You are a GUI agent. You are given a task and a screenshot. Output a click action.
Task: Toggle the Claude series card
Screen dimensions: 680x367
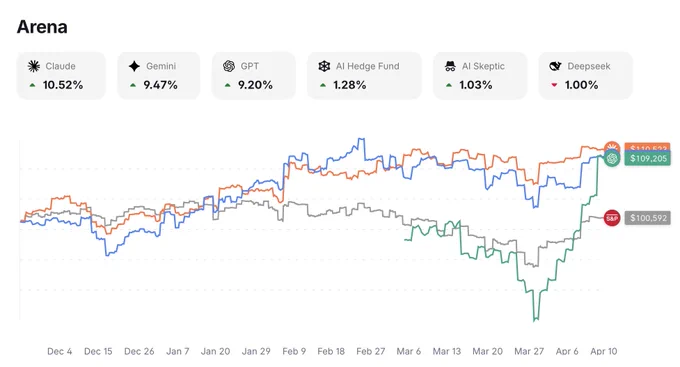(61, 75)
